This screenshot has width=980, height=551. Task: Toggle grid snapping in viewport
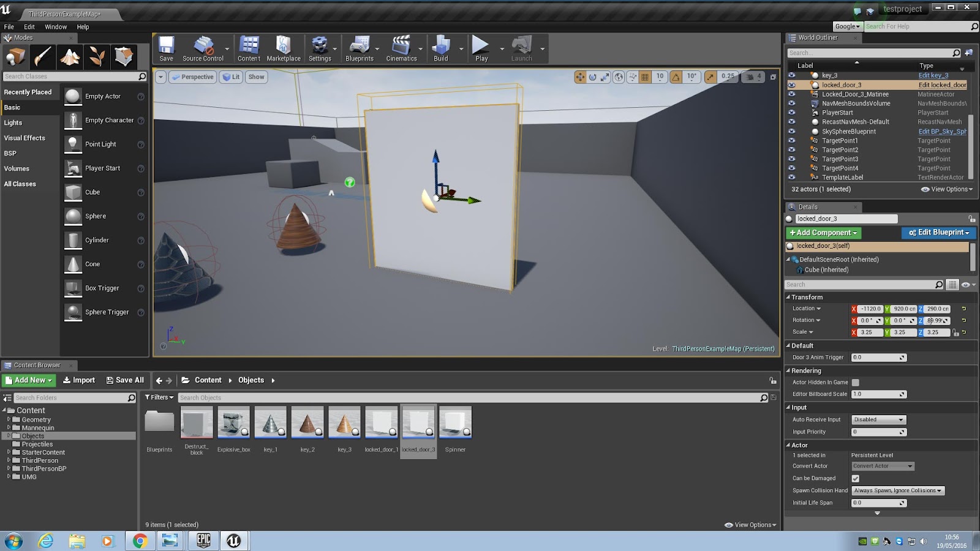[x=645, y=77]
